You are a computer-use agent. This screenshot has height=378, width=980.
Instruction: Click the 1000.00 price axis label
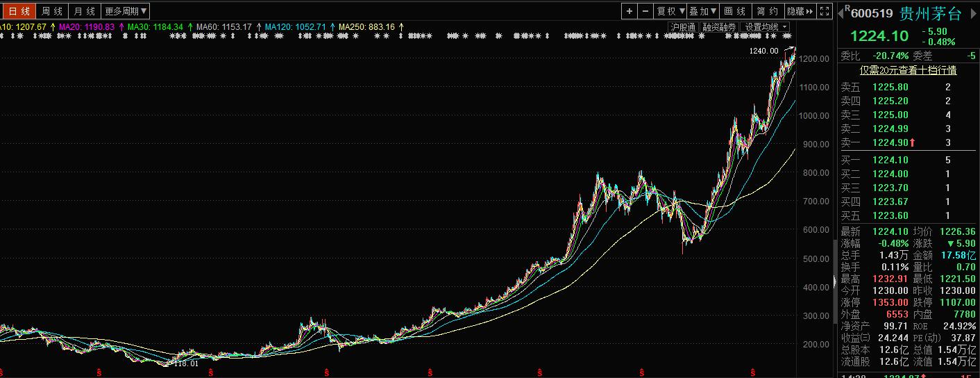[814, 115]
